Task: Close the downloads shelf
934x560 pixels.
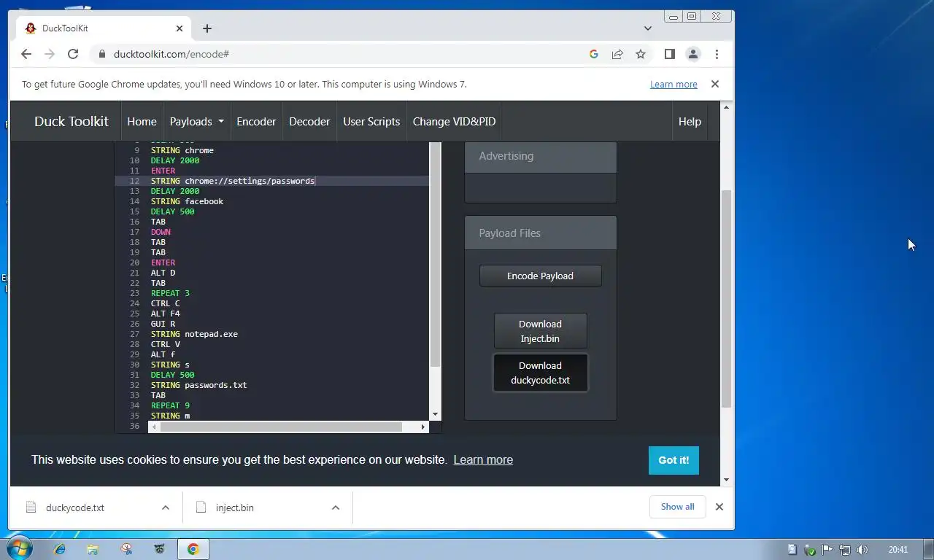Action: (x=719, y=507)
